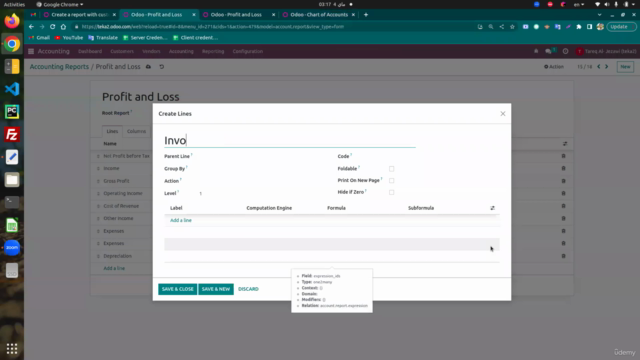Screen dimensions: 640x360
Task: Click SAVE & CLOSE button
Action: point(178,289)
